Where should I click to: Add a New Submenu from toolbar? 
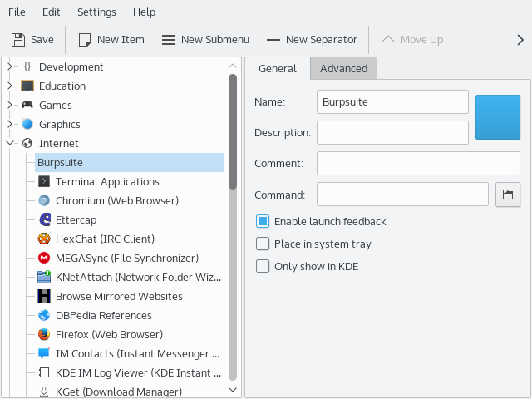pos(204,39)
